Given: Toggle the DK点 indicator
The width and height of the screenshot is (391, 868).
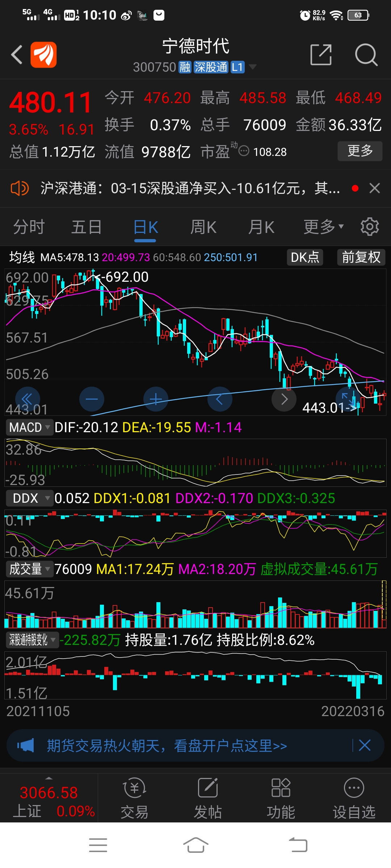Looking at the screenshot, I should (x=305, y=257).
